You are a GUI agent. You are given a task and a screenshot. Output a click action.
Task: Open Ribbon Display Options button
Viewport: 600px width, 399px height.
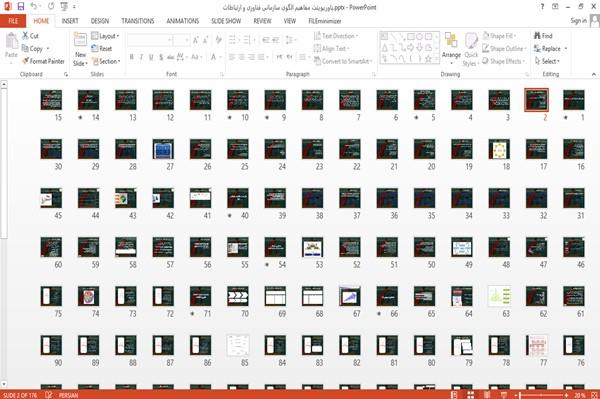[x=555, y=7]
